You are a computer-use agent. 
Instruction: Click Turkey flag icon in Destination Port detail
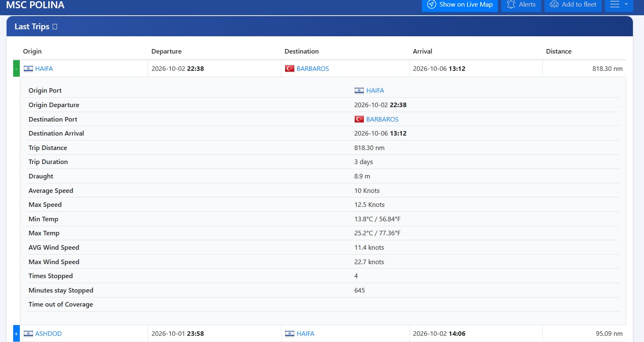coord(359,119)
